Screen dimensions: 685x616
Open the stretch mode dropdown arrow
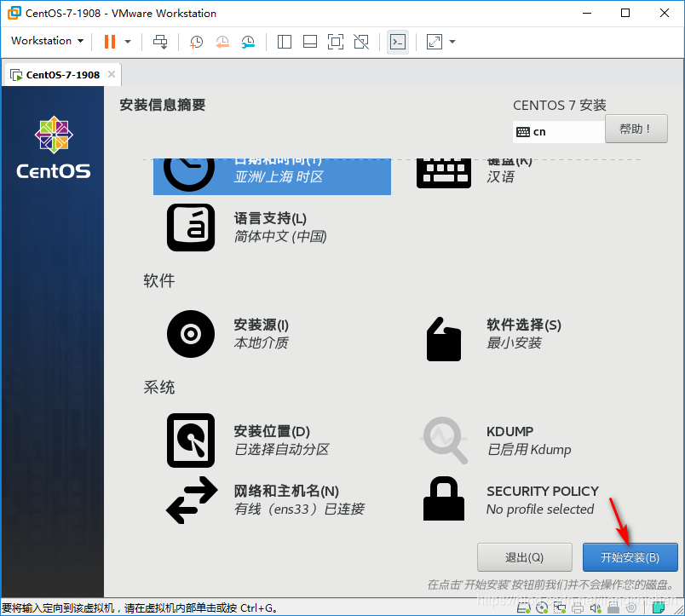tap(452, 41)
